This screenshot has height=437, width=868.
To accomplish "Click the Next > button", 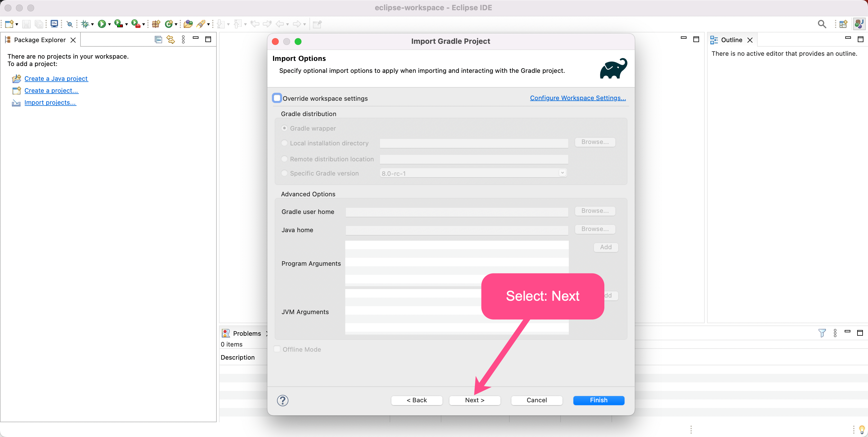I will click(x=474, y=400).
